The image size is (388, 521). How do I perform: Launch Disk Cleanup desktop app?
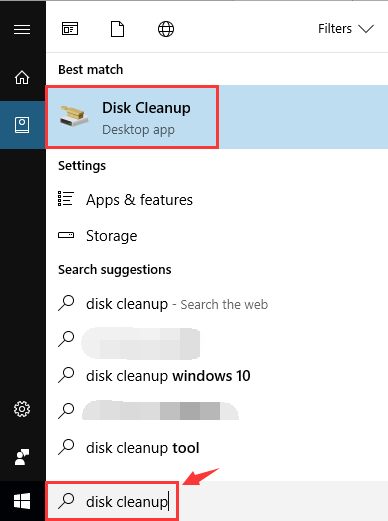coord(217,117)
